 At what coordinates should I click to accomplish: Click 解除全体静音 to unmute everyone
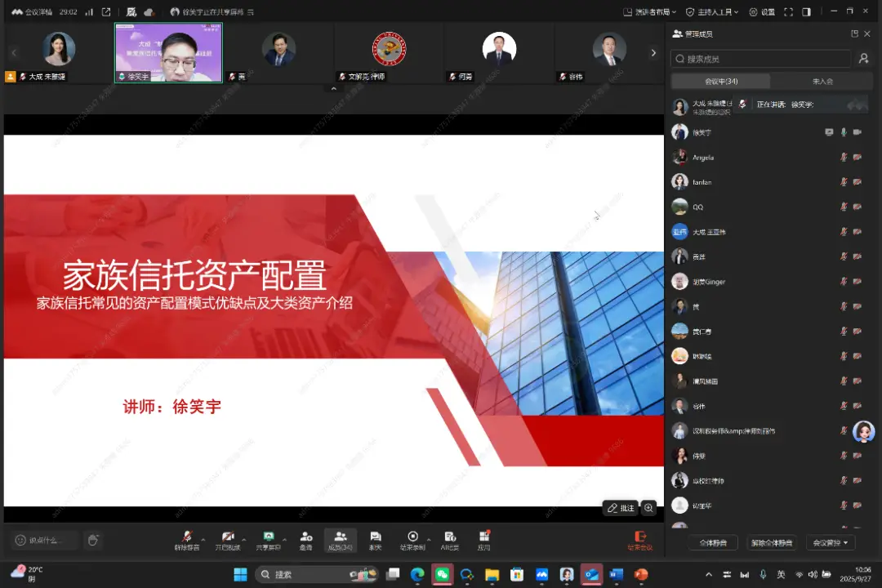771,541
